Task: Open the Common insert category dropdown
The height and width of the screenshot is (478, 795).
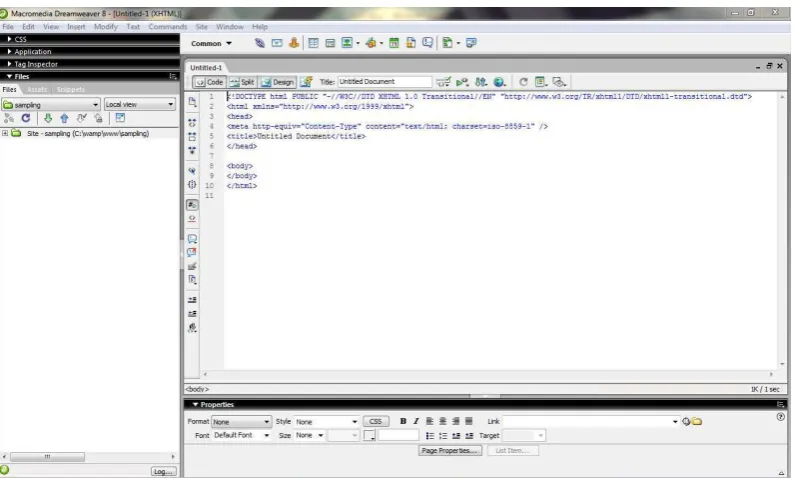Action: point(211,44)
